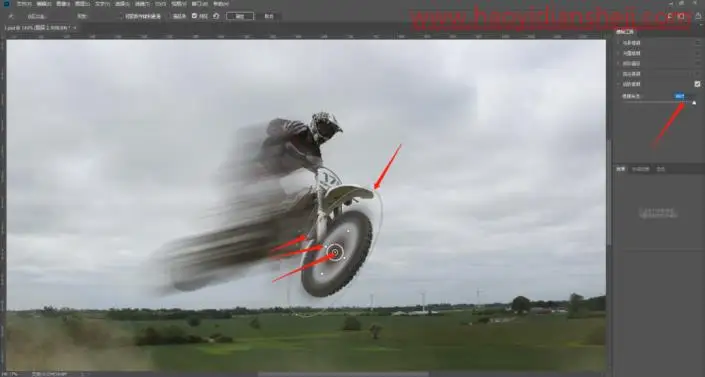Open the workspace switcher icon
The height and width of the screenshot is (377, 705).
682,16
